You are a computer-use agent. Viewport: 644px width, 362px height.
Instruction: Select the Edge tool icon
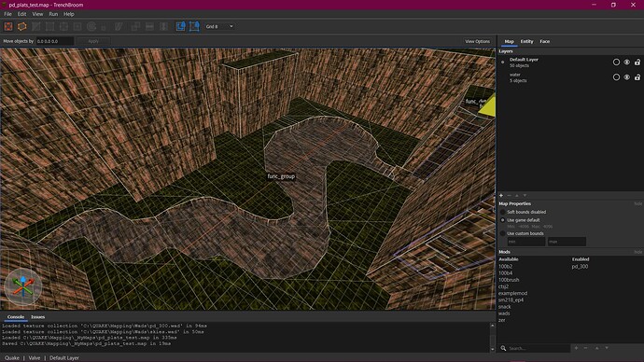(63, 27)
